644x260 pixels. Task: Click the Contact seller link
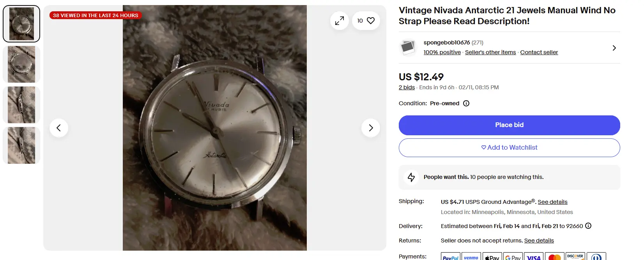539,52
